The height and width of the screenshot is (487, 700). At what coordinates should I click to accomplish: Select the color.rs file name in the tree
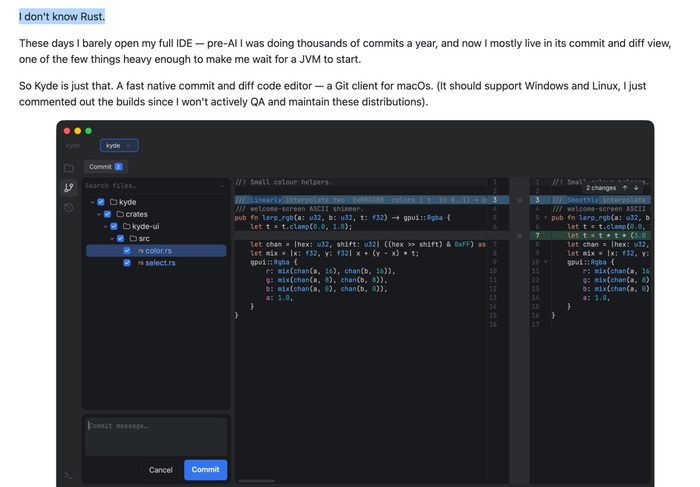[x=158, y=251]
